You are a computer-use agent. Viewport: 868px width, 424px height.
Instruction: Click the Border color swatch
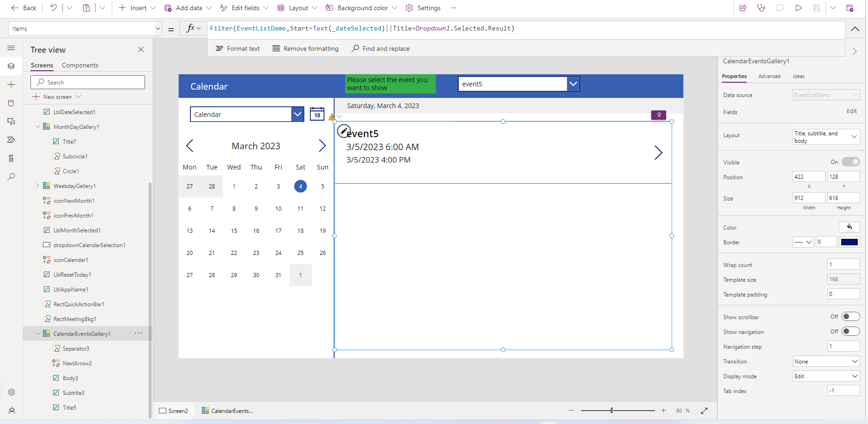point(850,242)
